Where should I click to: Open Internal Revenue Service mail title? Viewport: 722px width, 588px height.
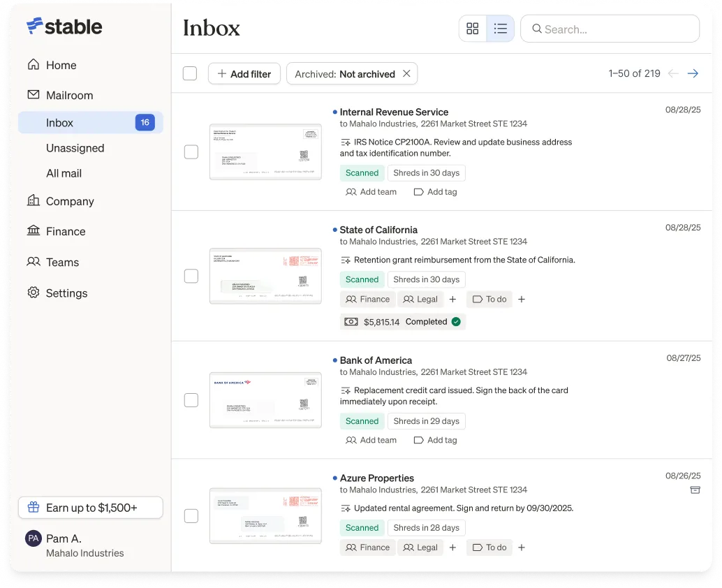(394, 112)
